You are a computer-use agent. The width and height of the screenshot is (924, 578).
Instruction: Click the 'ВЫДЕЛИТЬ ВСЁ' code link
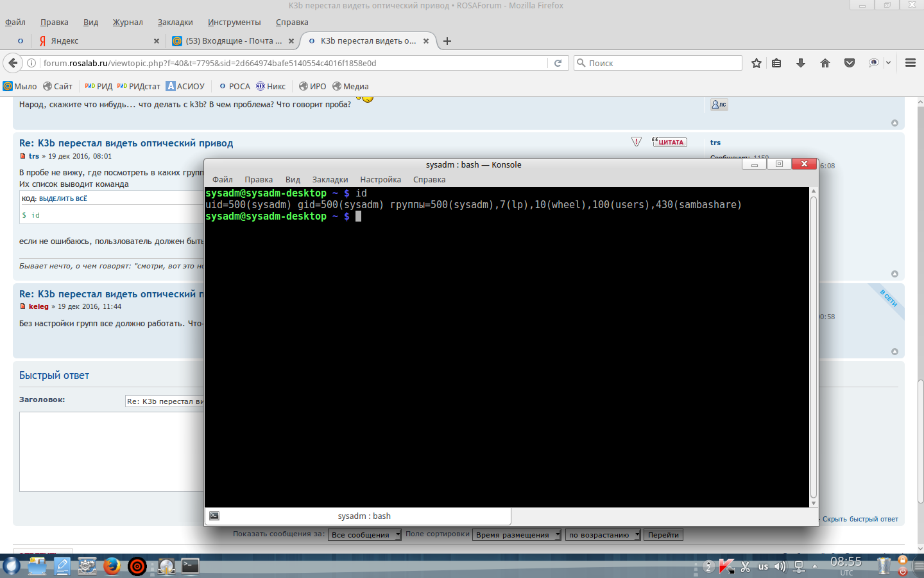63,199
